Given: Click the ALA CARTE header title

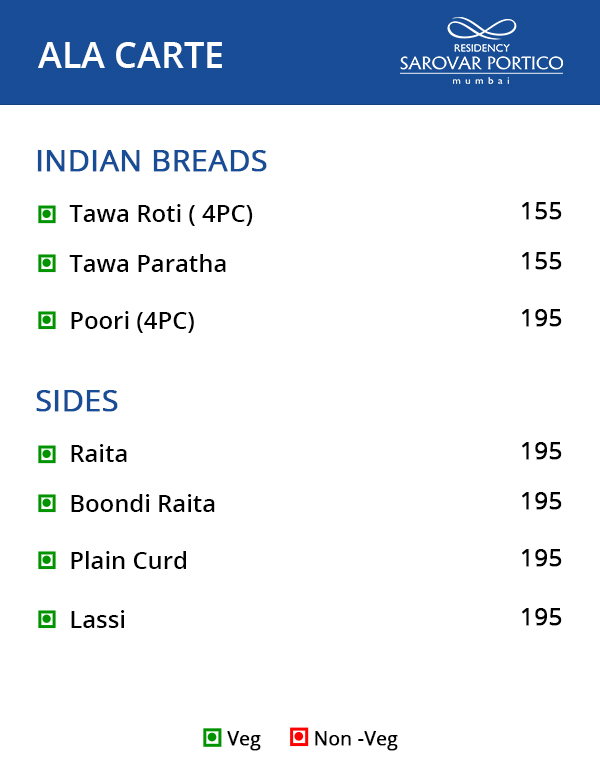Looking at the screenshot, I should [x=130, y=56].
